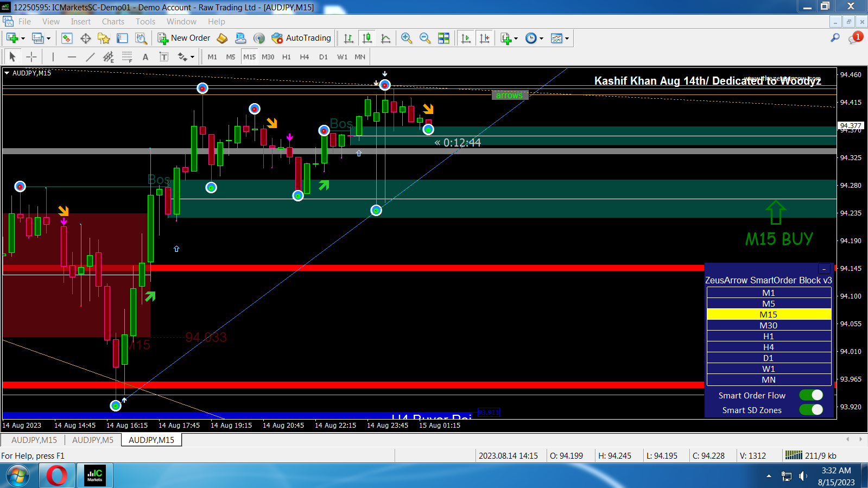Viewport: 868px width, 488px height.
Task: Launch the Strategy Tester icon
Action: [x=141, y=38]
